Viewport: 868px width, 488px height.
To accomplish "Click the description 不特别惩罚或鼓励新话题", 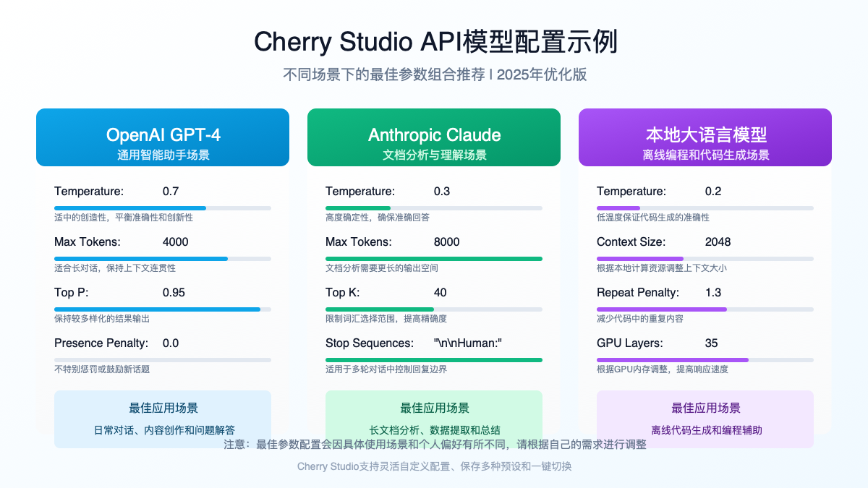I will pyautogui.click(x=102, y=369).
